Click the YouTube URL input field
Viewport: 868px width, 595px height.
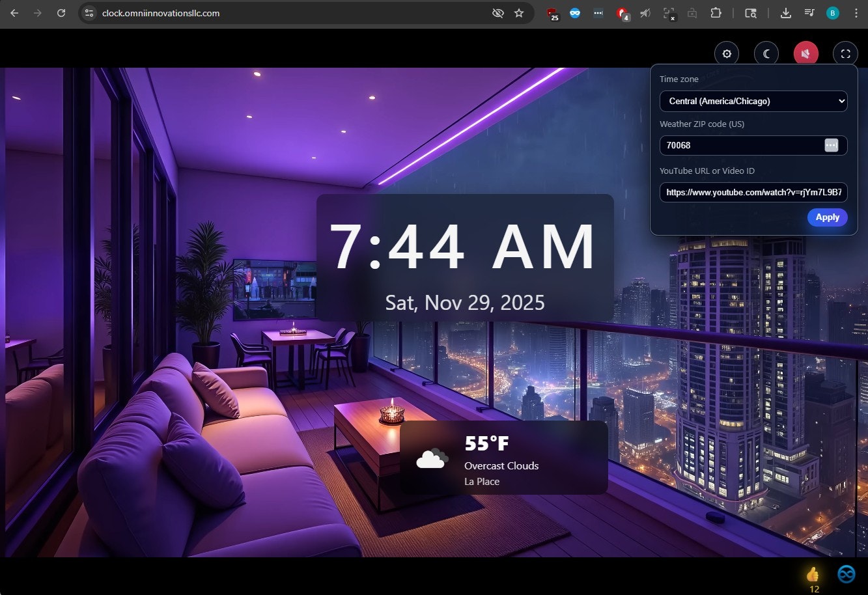[753, 192]
